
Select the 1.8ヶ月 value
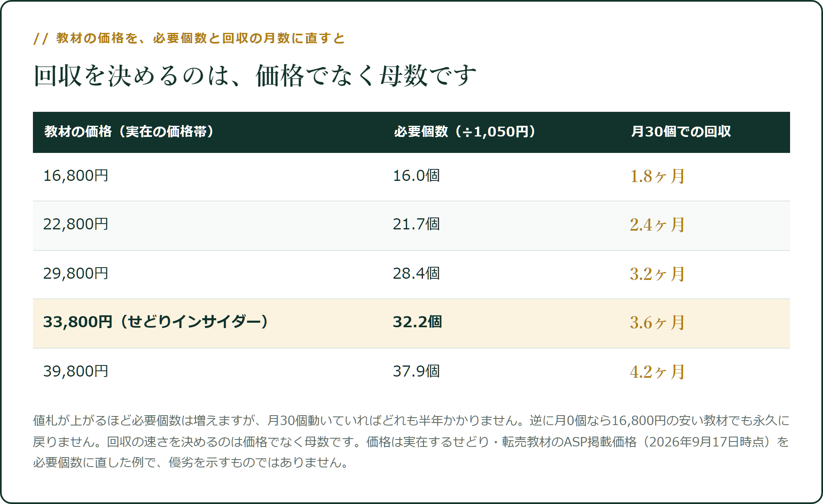(x=657, y=176)
